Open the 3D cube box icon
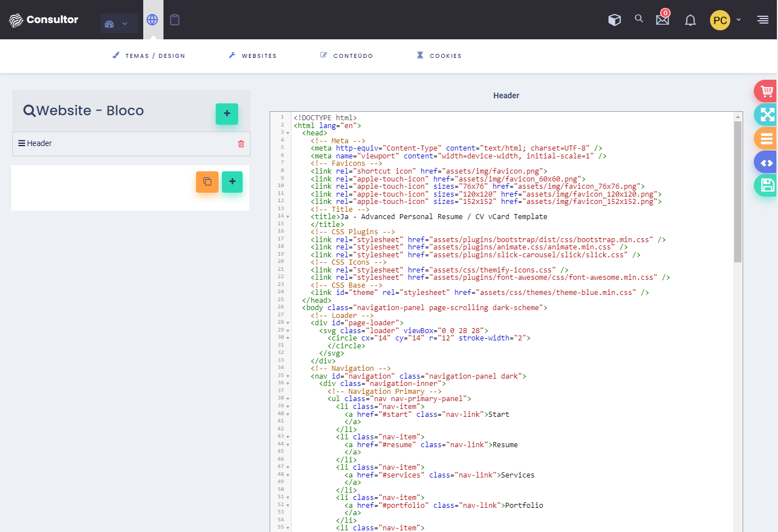 615,20
